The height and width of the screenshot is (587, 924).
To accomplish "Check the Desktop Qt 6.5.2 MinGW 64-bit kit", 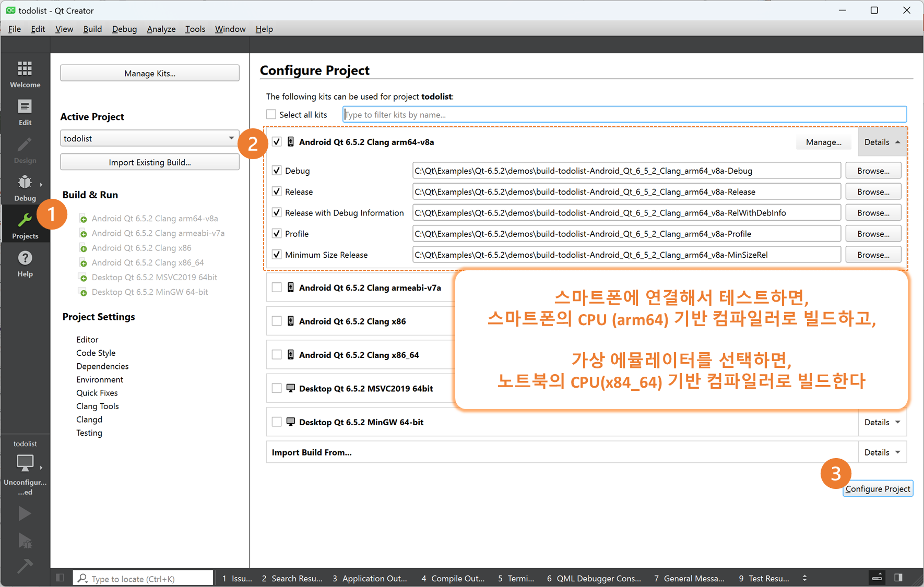I will (277, 422).
